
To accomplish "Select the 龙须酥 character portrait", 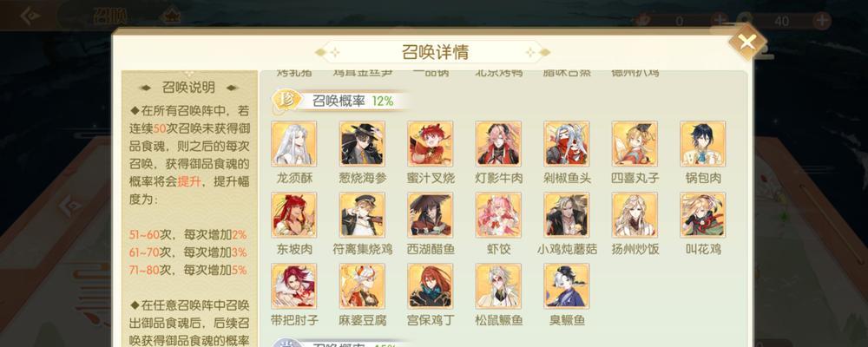I will tap(294, 144).
